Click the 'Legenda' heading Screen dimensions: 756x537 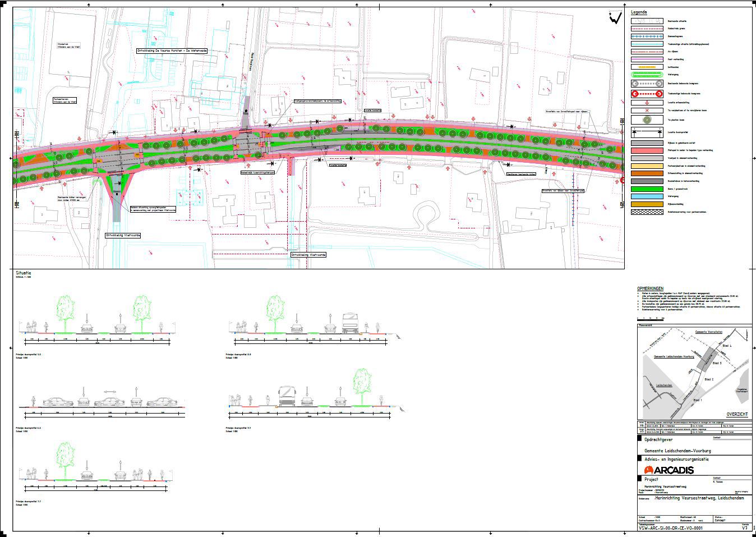click(639, 12)
